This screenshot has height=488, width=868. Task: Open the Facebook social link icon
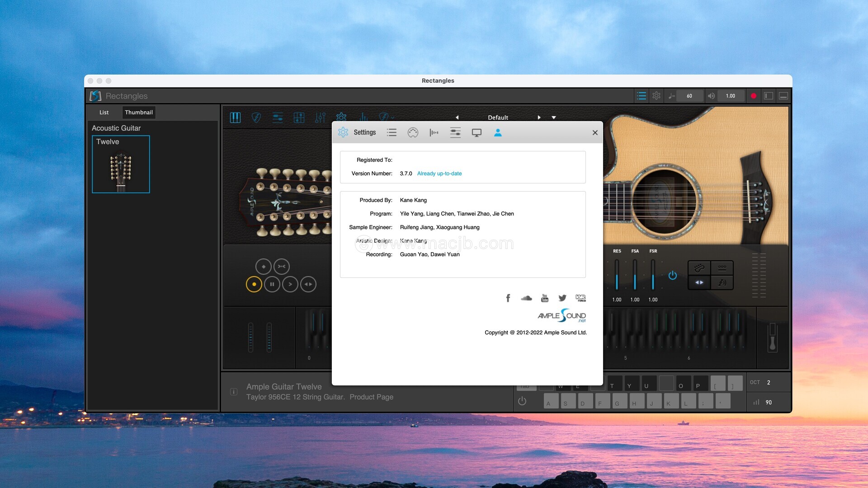pyautogui.click(x=508, y=298)
